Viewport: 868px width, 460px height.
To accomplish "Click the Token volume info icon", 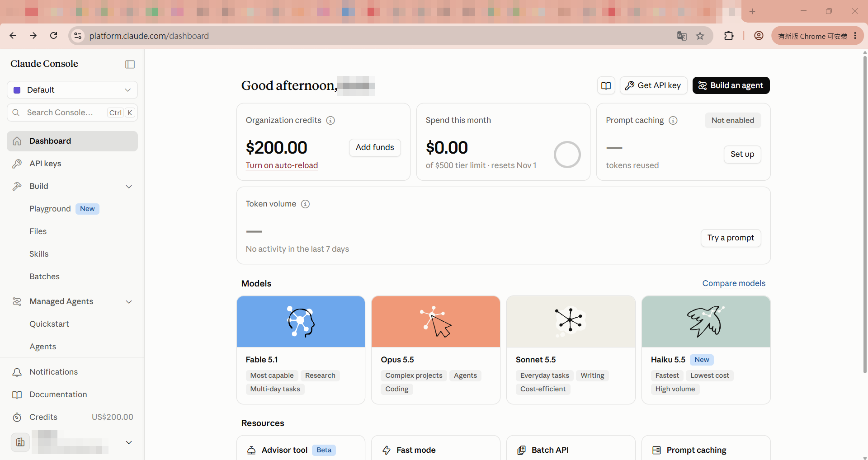I will [x=306, y=204].
